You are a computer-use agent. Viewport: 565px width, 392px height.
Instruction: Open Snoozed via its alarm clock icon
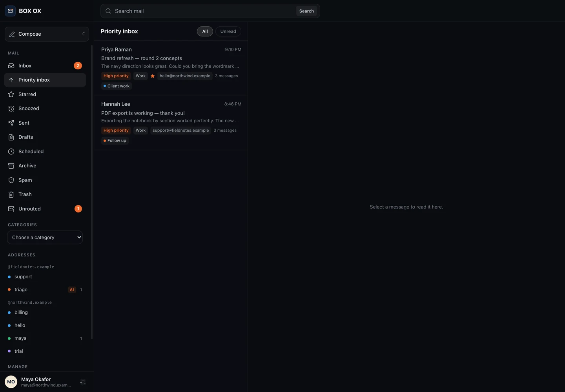pos(11,109)
